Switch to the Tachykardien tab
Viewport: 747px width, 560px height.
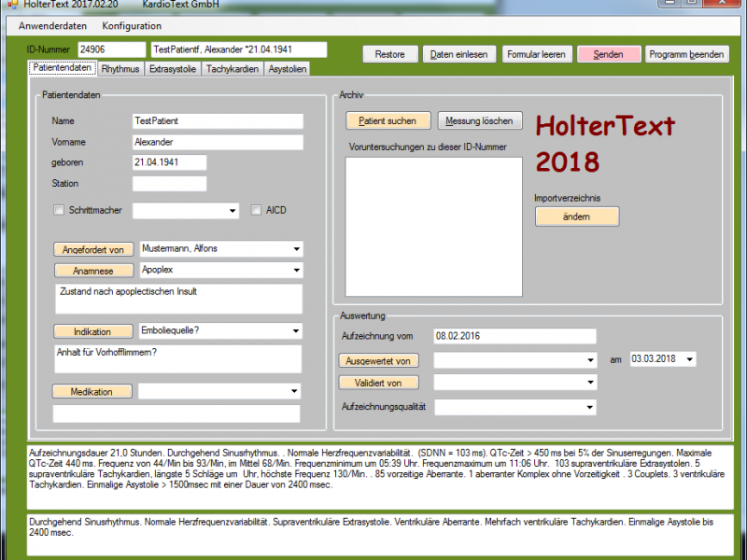(233, 69)
